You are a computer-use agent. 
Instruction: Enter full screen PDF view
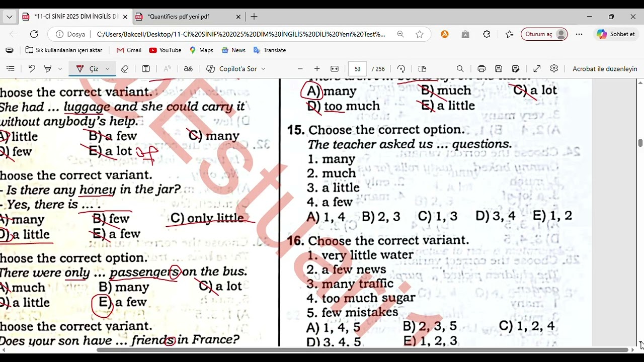pos(537,69)
